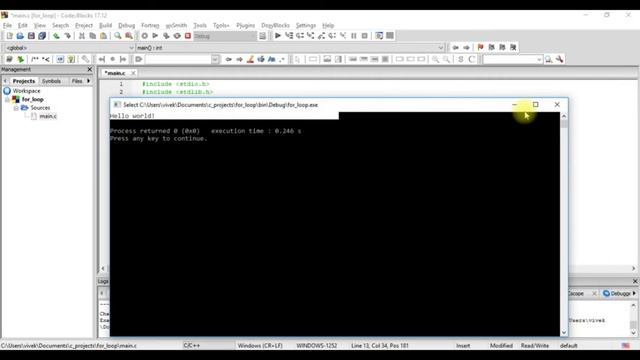Click the Windows (CR+LF) status text

click(x=260, y=346)
